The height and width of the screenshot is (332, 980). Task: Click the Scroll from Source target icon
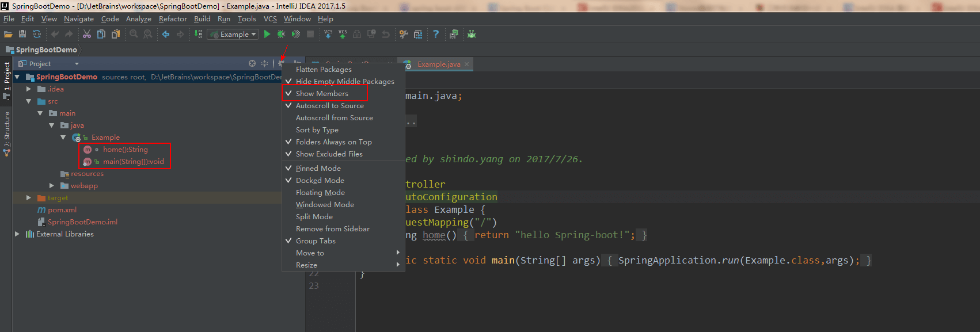tap(252, 63)
